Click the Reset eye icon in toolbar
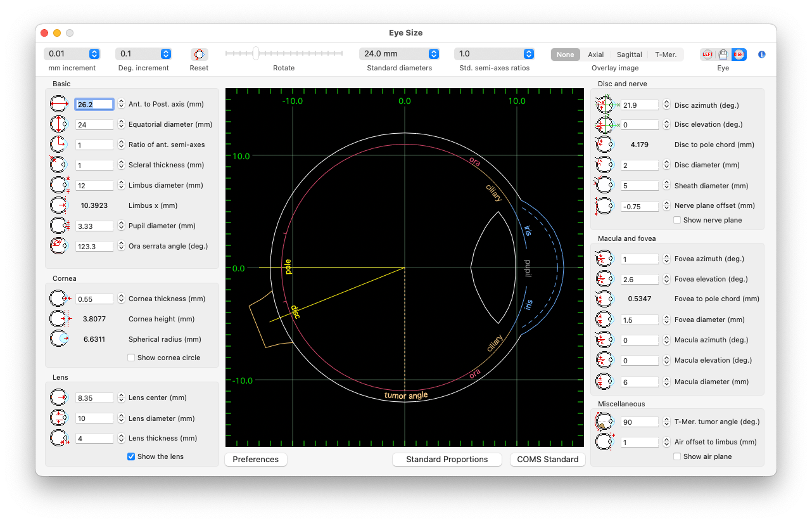 coord(200,55)
